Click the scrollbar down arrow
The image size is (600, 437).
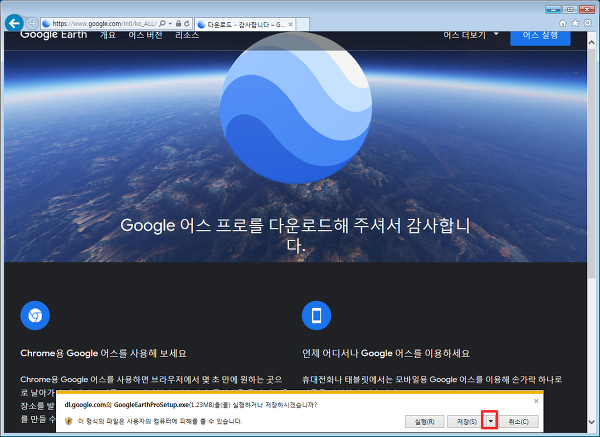coord(591,422)
